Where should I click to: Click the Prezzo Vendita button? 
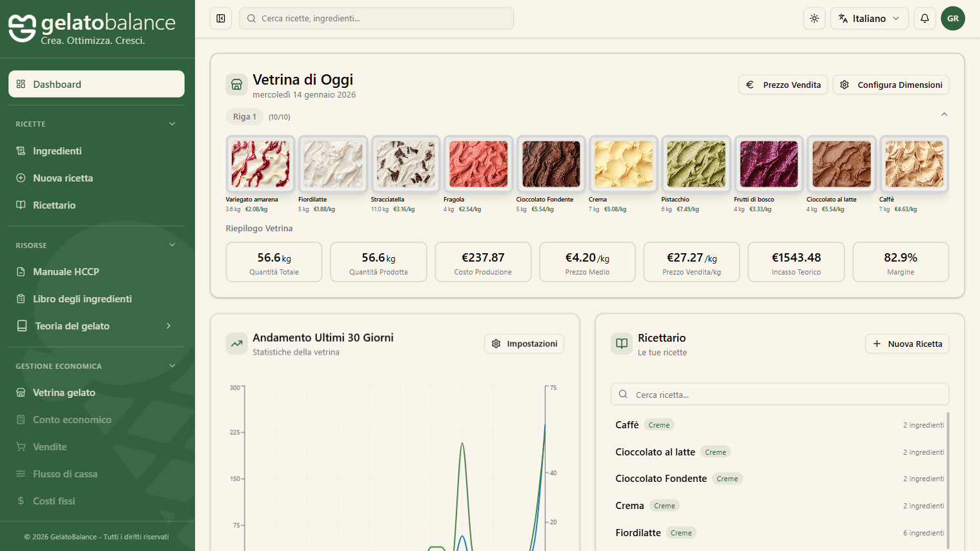click(x=783, y=85)
